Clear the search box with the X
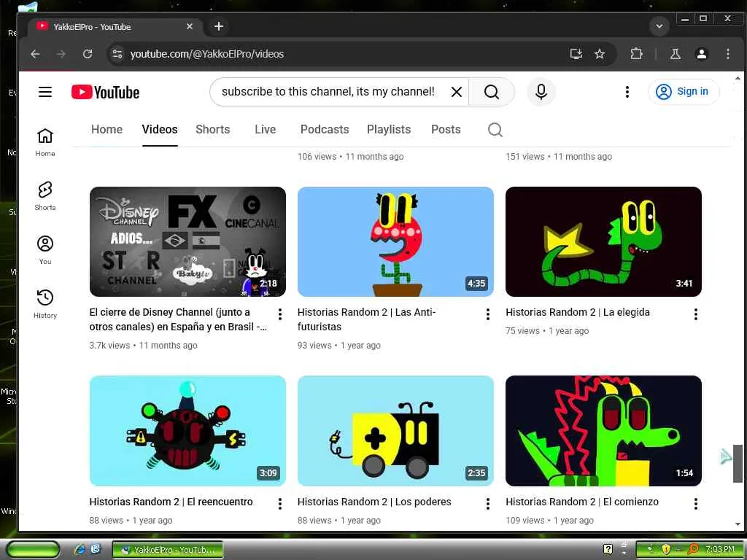The width and height of the screenshot is (747, 560). (x=457, y=91)
